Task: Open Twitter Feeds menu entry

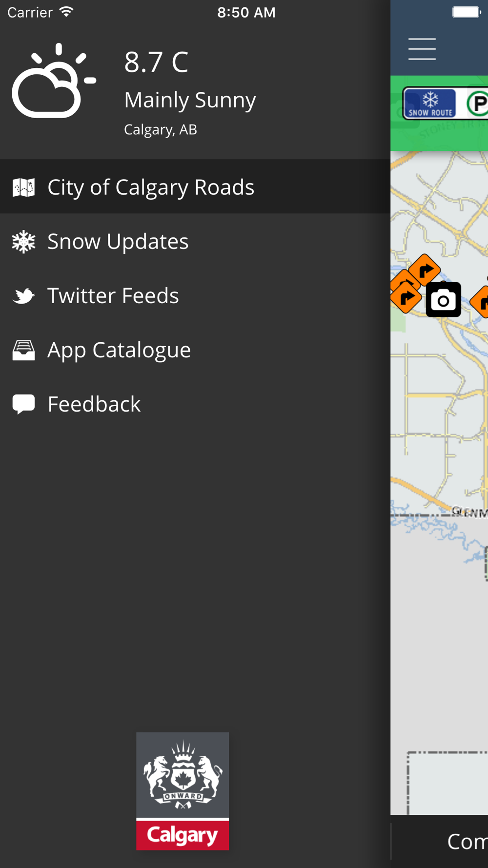Action: (x=195, y=295)
